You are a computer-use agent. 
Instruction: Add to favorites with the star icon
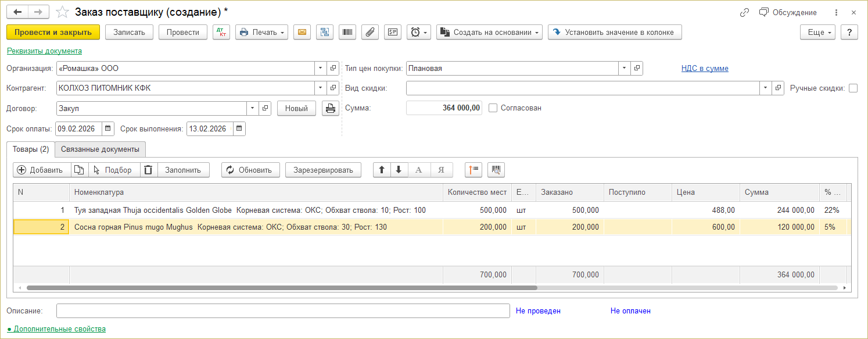tap(62, 12)
